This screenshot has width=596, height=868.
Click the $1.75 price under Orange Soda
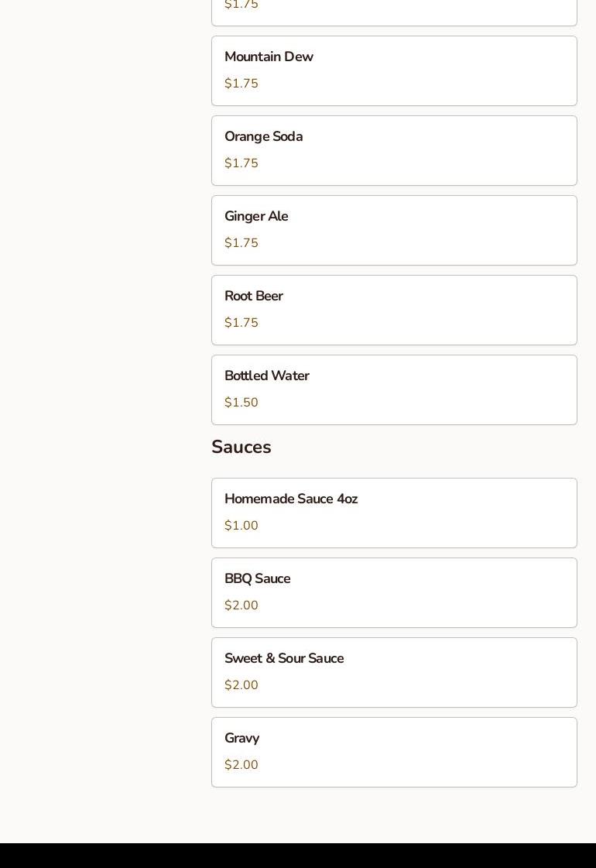click(241, 163)
